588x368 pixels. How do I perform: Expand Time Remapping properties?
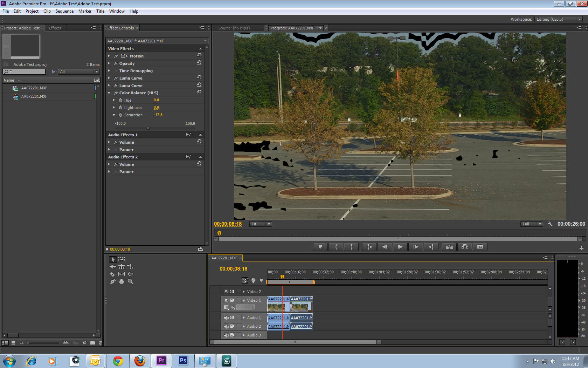tap(109, 71)
